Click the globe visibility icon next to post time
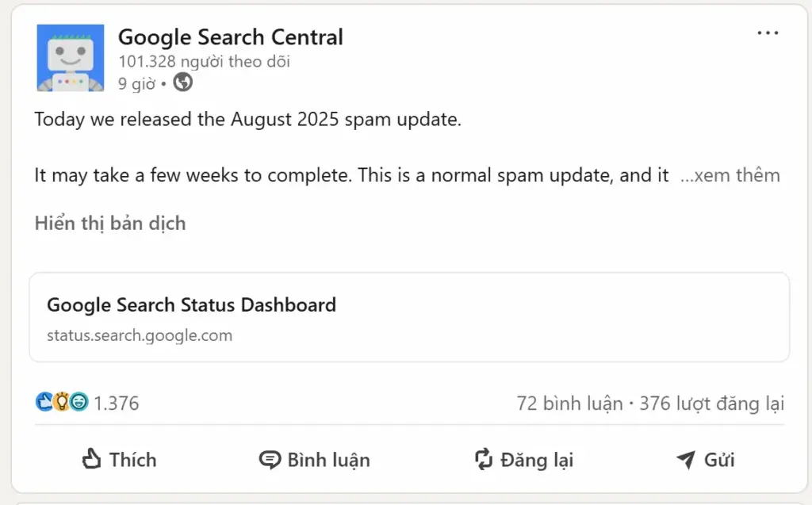812x505 pixels. pos(182,82)
